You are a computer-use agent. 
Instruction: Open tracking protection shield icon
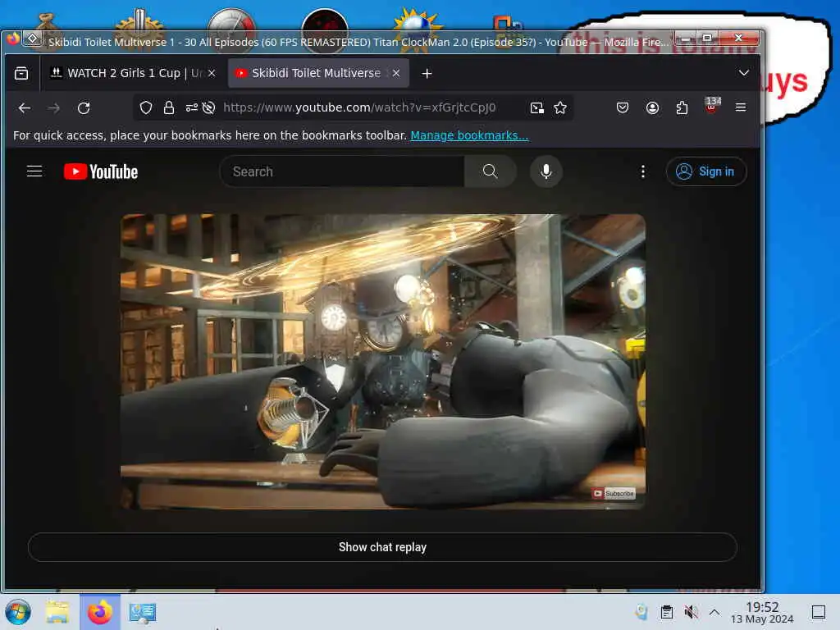146,107
